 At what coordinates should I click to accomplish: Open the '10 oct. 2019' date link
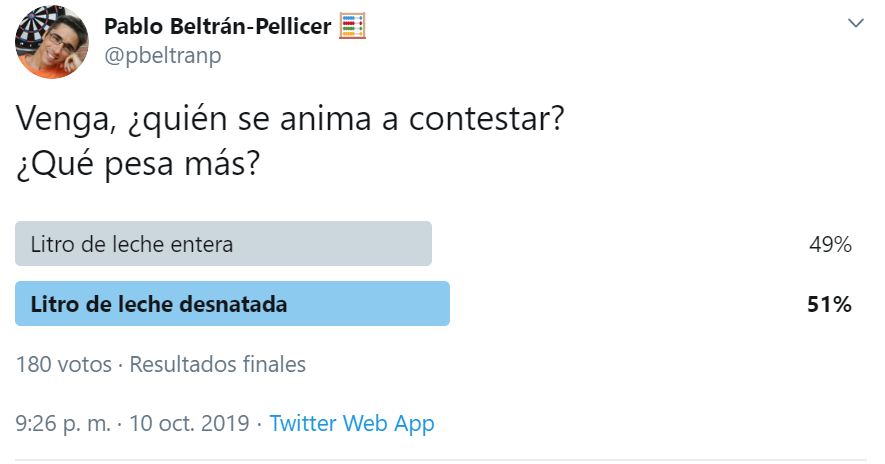(190, 423)
